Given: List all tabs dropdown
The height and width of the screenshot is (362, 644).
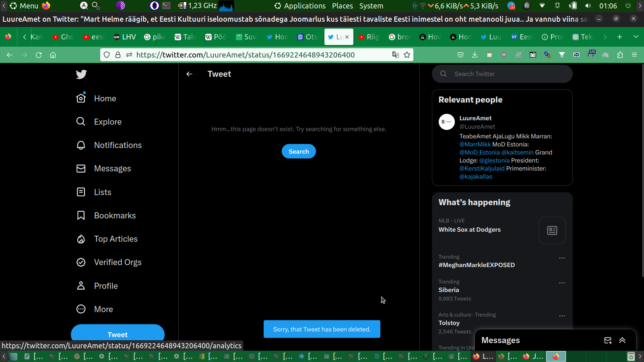Looking at the screenshot, I should [x=636, y=37].
